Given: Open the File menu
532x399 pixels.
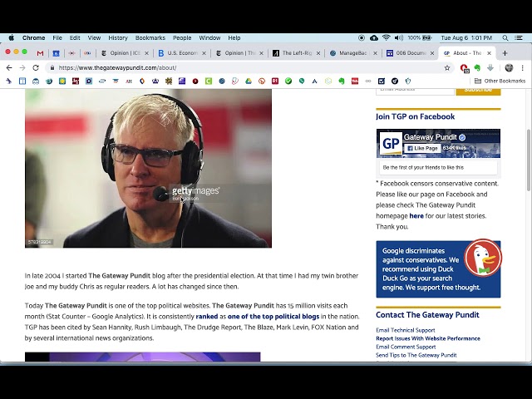Looking at the screenshot, I should (57, 38).
